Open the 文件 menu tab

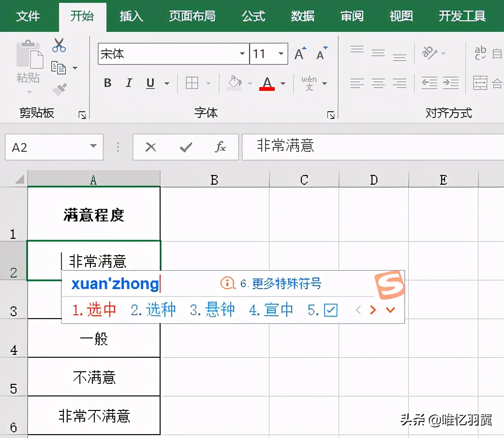point(28,16)
